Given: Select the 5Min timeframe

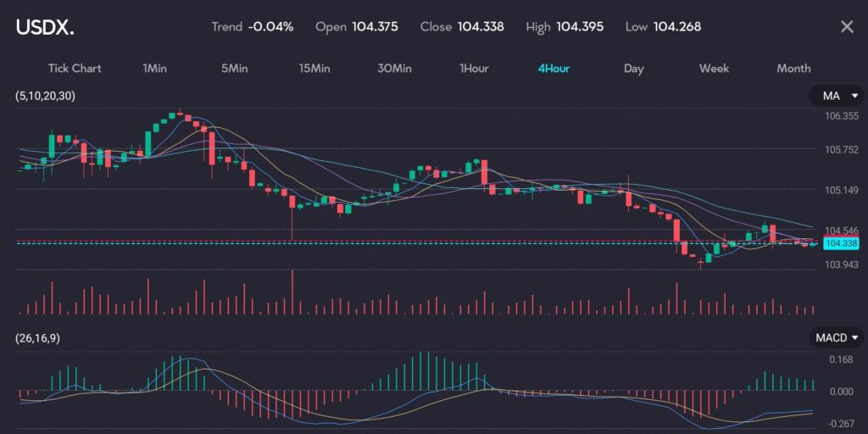Looking at the screenshot, I should 234,69.
